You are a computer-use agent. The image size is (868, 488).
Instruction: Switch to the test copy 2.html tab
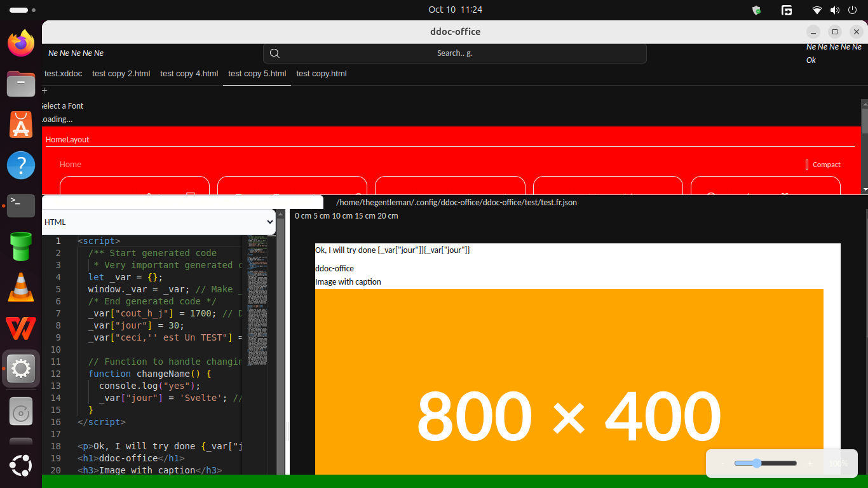(x=121, y=74)
